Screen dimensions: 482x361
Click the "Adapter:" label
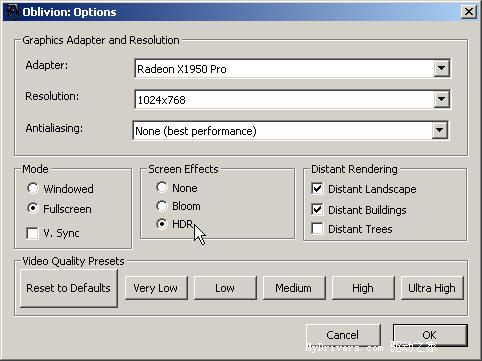click(47, 65)
